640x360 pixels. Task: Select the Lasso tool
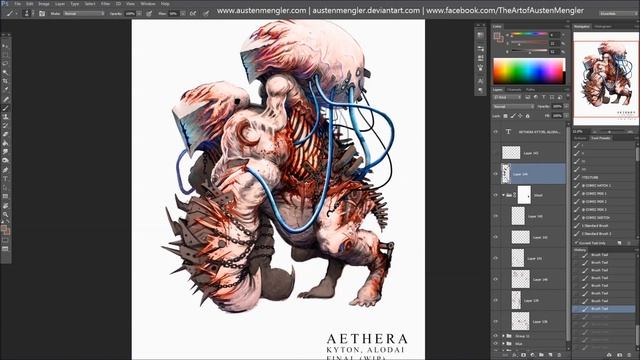[5, 64]
